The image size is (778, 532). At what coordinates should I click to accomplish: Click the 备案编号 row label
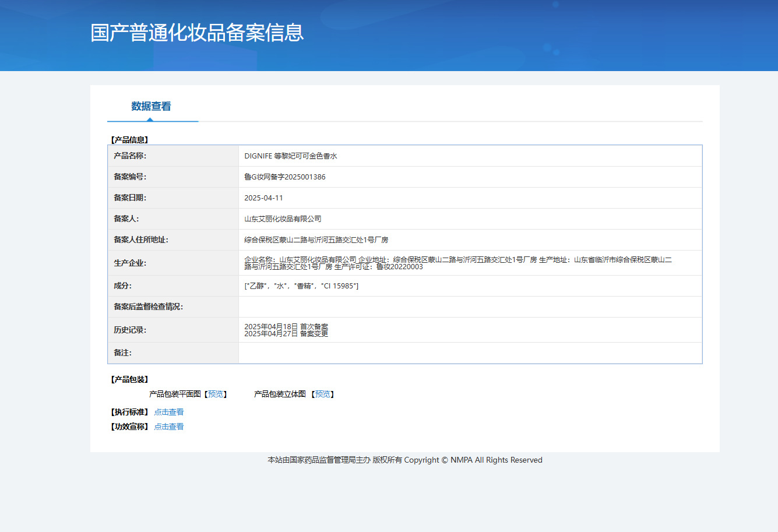(130, 177)
